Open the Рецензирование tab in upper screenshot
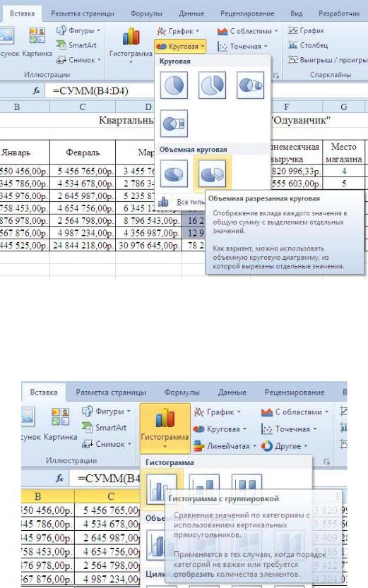This screenshot has width=368, height=588. point(247,13)
